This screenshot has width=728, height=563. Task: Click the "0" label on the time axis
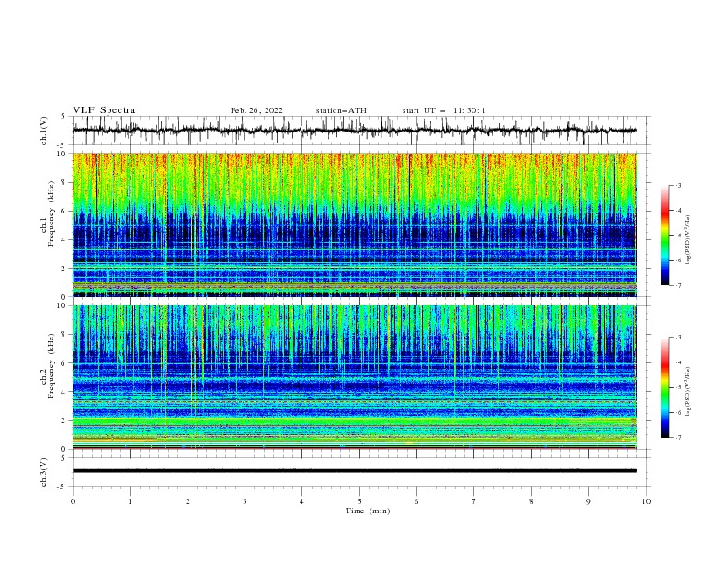73,501
